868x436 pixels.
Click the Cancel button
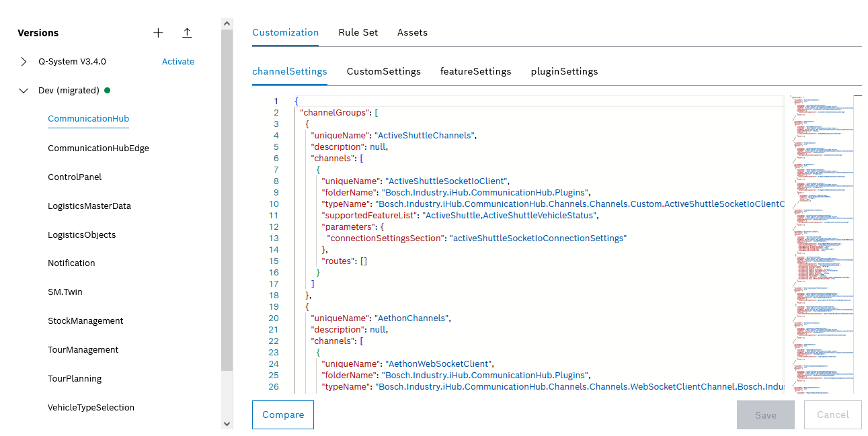click(x=833, y=415)
